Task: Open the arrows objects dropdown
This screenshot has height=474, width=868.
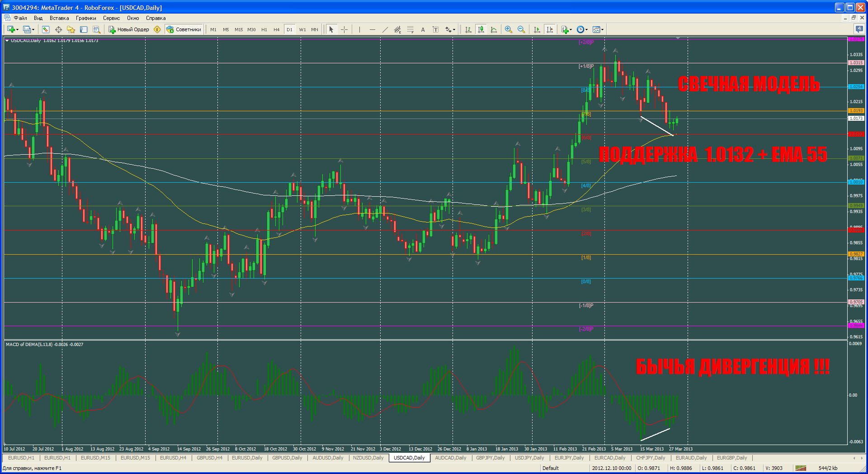Action: (450, 29)
